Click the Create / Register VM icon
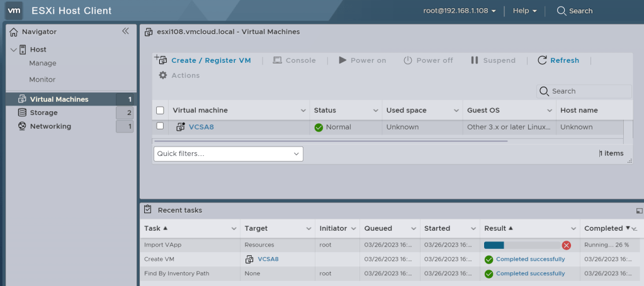Viewport: 644px width, 286px height. pyautogui.click(x=161, y=60)
